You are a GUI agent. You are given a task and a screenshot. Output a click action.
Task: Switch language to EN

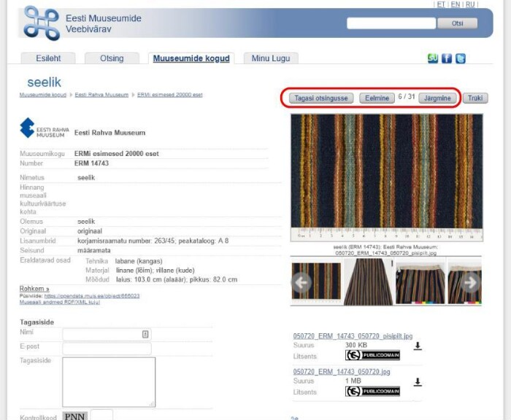tap(456, 4)
